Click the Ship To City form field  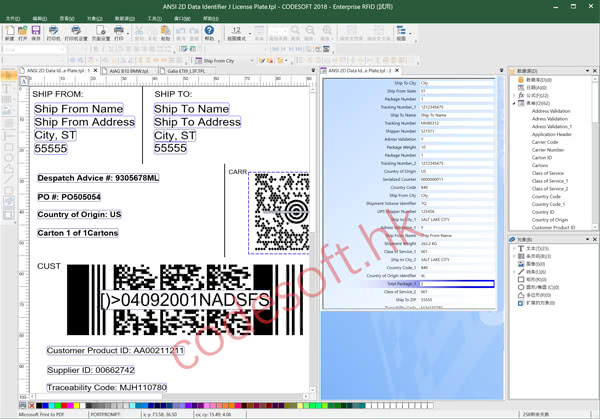click(x=457, y=83)
